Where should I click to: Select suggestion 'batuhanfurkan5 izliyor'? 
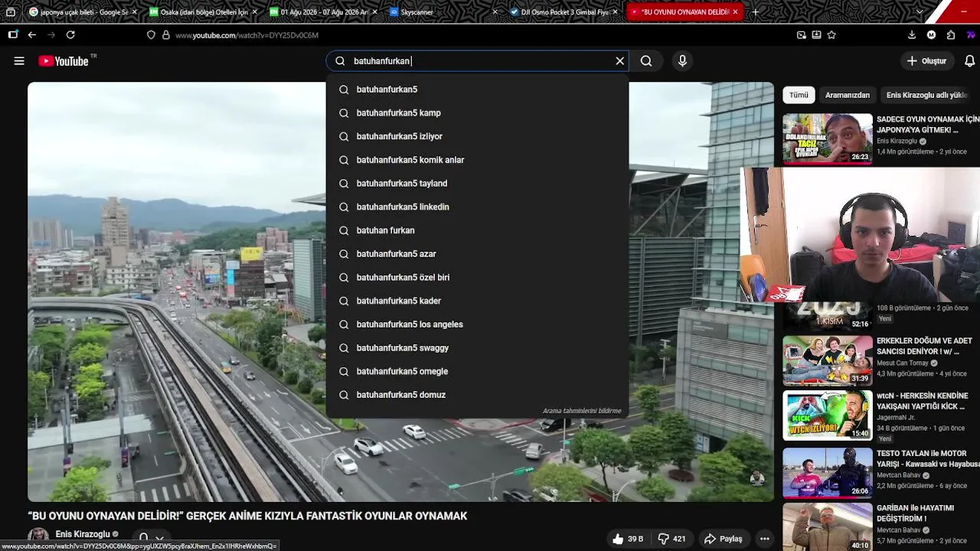478,136
